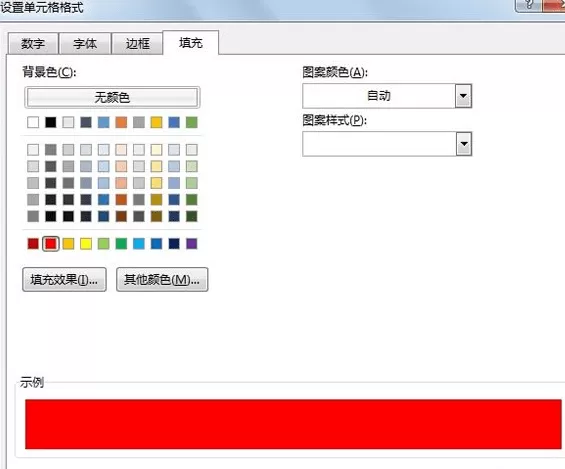Image resolution: width=565 pixels, height=469 pixels.
Task: Switch to the 数字 tab
Action: [x=33, y=44]
